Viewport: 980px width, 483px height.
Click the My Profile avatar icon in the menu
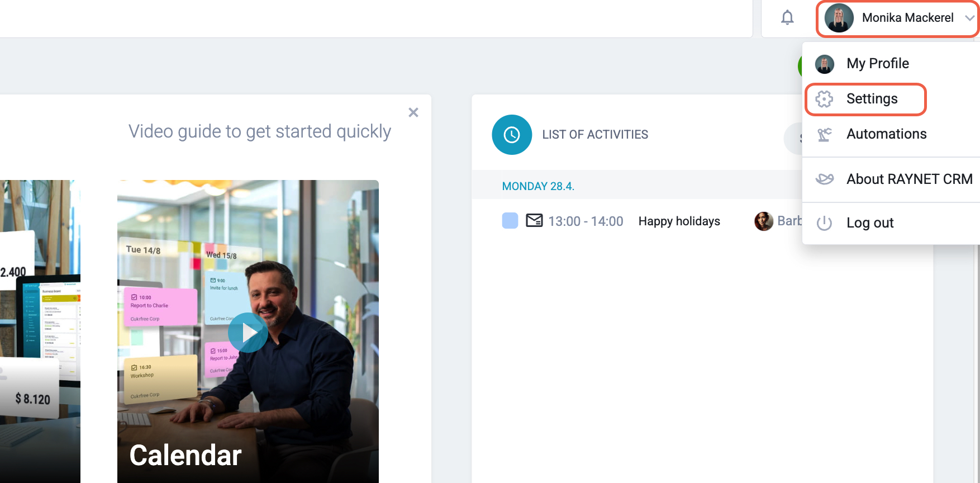(x=824, y=64)
